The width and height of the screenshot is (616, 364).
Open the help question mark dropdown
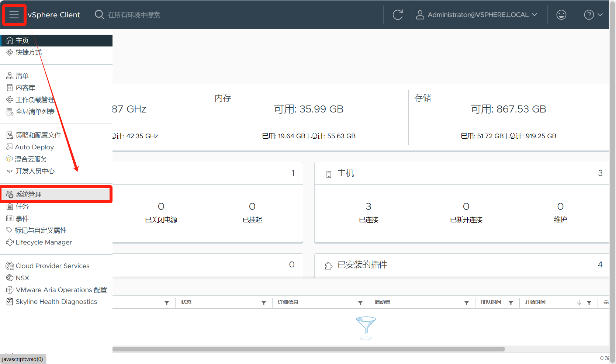(593, 15)
